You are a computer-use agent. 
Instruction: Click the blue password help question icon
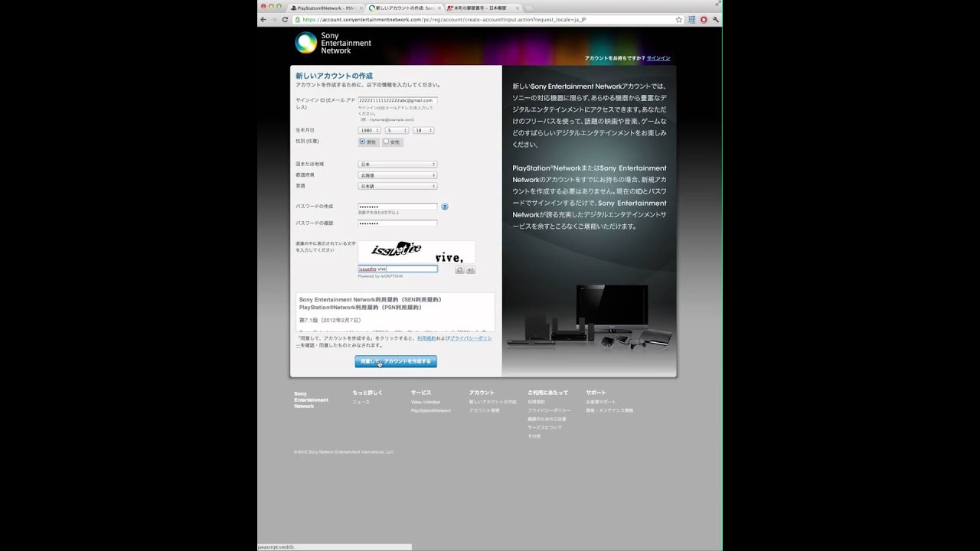445,207
